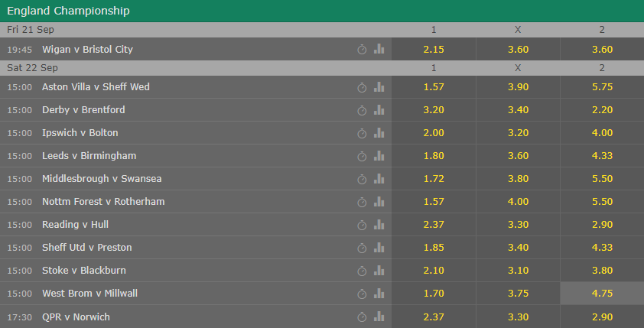Choose Millwall away win at 4.75
644x328 pixels.
tap(602, 294)
